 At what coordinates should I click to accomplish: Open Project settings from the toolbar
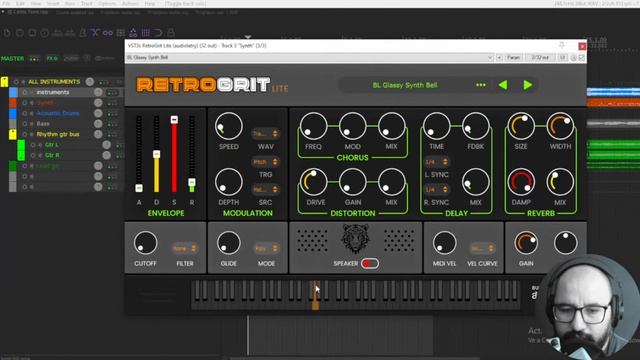(x=45, y=33)
